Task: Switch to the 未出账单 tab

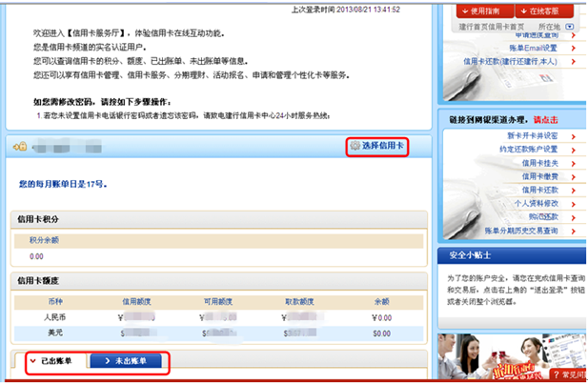Action: [130, 361]
